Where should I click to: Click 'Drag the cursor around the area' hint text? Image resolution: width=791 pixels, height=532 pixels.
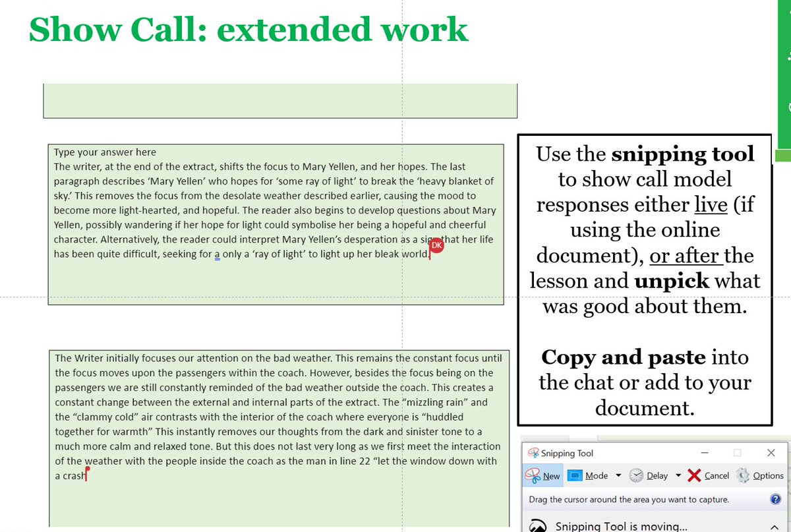point(629,500)
